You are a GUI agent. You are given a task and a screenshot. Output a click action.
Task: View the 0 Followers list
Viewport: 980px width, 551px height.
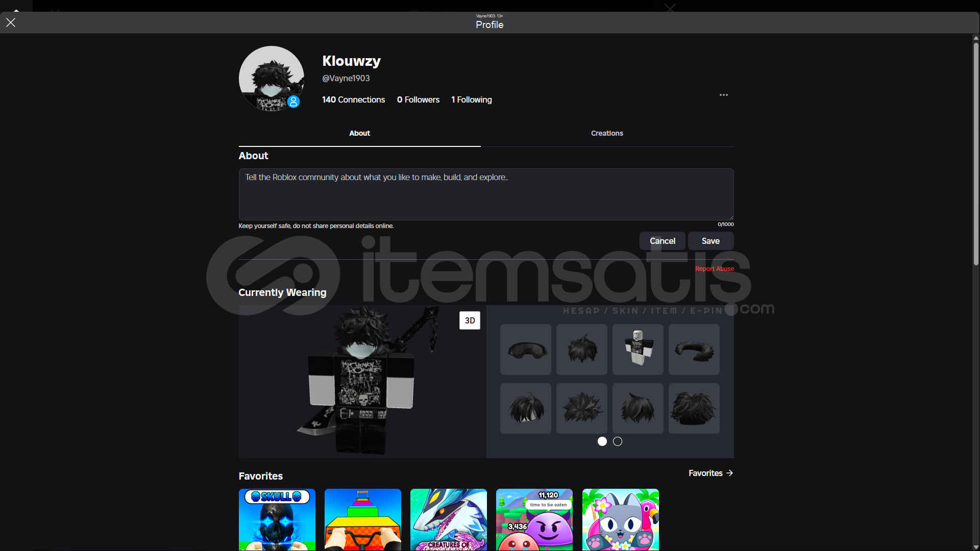tap(418, 99)
